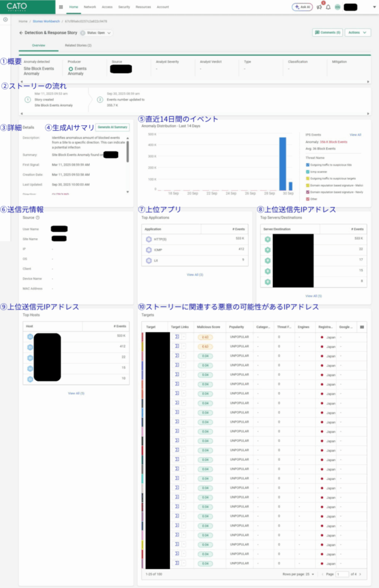Toggle the Outgoing traffic to suspicious tlds checkbox

[307, 165]
